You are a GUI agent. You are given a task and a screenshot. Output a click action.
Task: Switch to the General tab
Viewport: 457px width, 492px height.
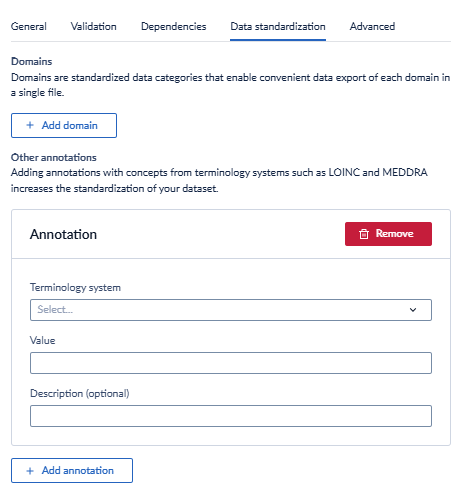[29, 26]
